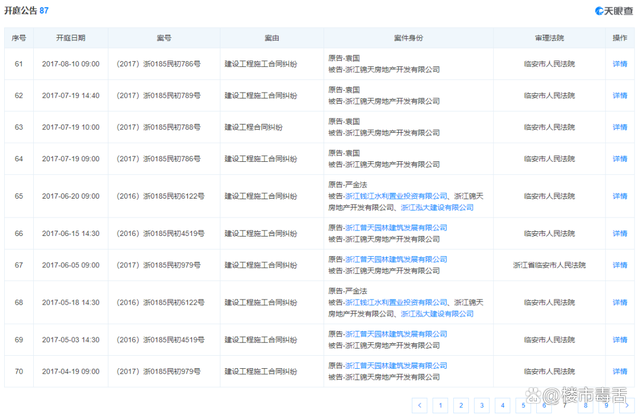Open 详情 for row 70

coord(620,372)
